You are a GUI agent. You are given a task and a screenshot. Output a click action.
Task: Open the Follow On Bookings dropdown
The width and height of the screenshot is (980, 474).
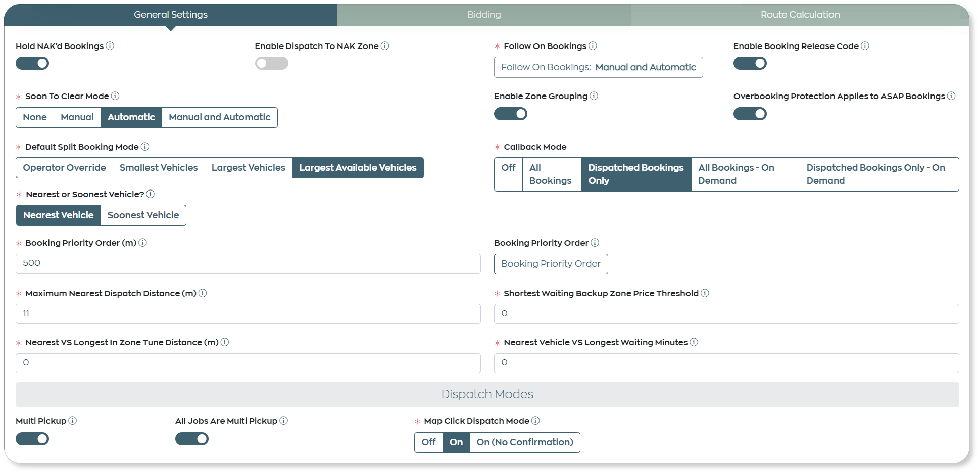(598, 67)
